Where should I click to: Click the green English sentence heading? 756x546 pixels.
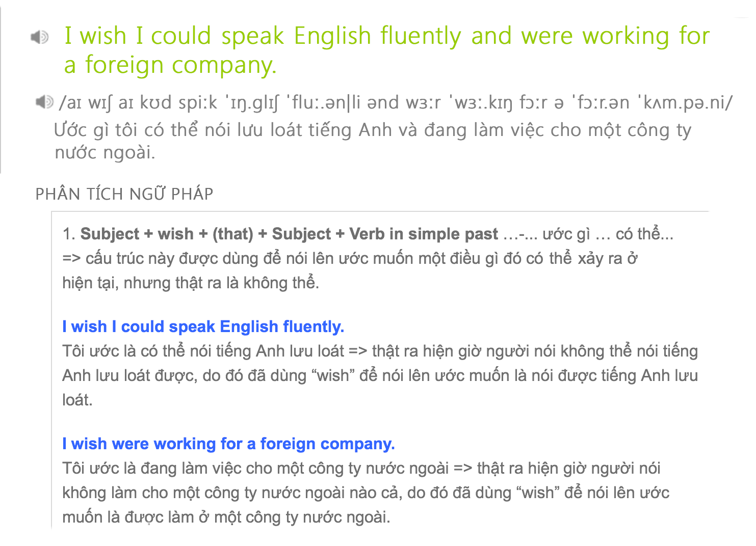[387, 50]
